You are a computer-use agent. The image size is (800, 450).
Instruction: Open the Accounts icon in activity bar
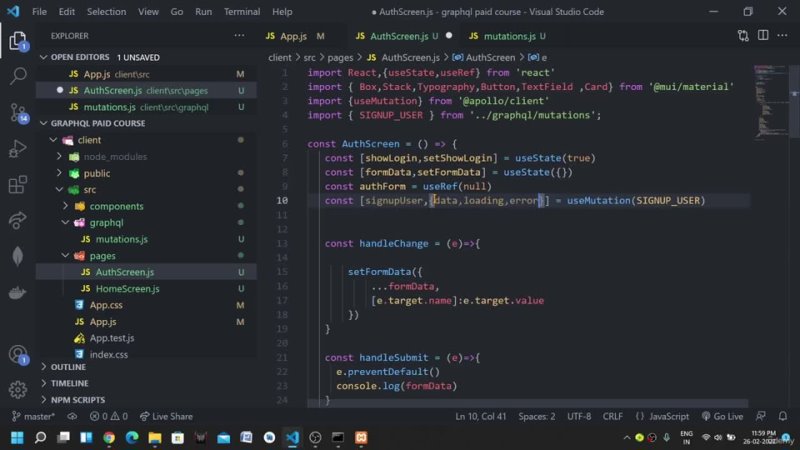(x=18, y=354)
